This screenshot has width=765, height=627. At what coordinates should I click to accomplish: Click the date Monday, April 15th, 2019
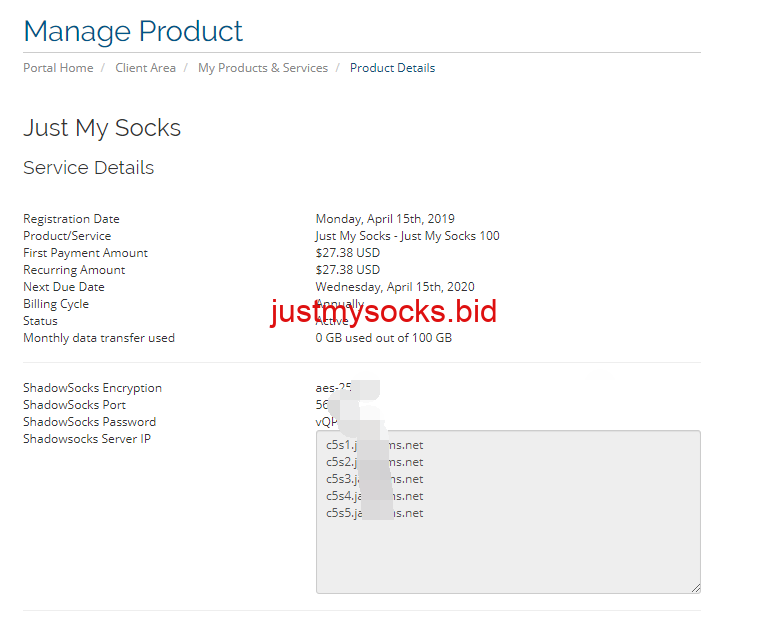point(385,219)
